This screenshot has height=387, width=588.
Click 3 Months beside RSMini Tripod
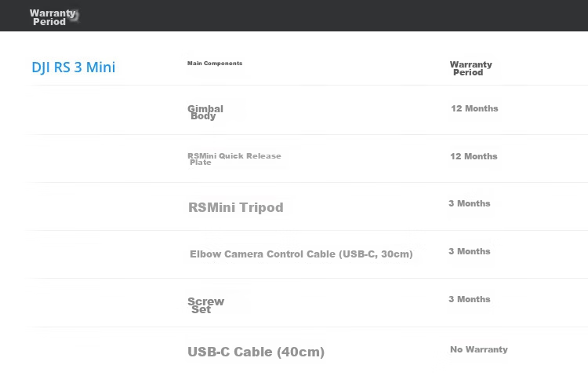click(x=470, y=203)
